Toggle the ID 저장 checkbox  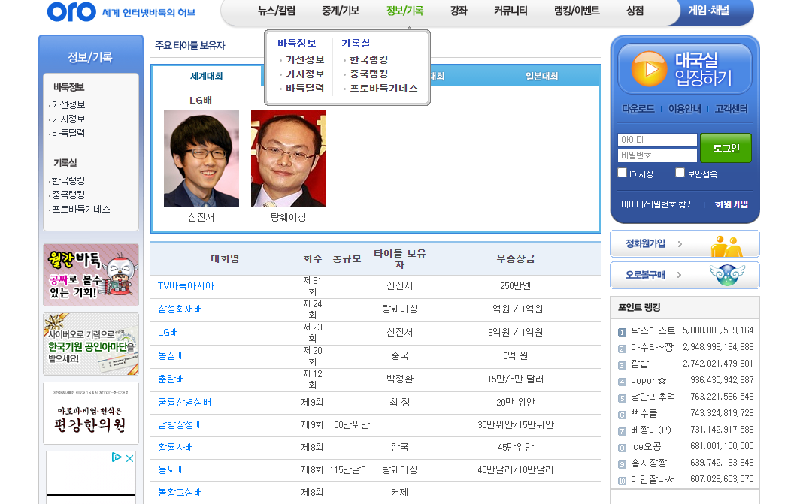[x=622, y=173]
